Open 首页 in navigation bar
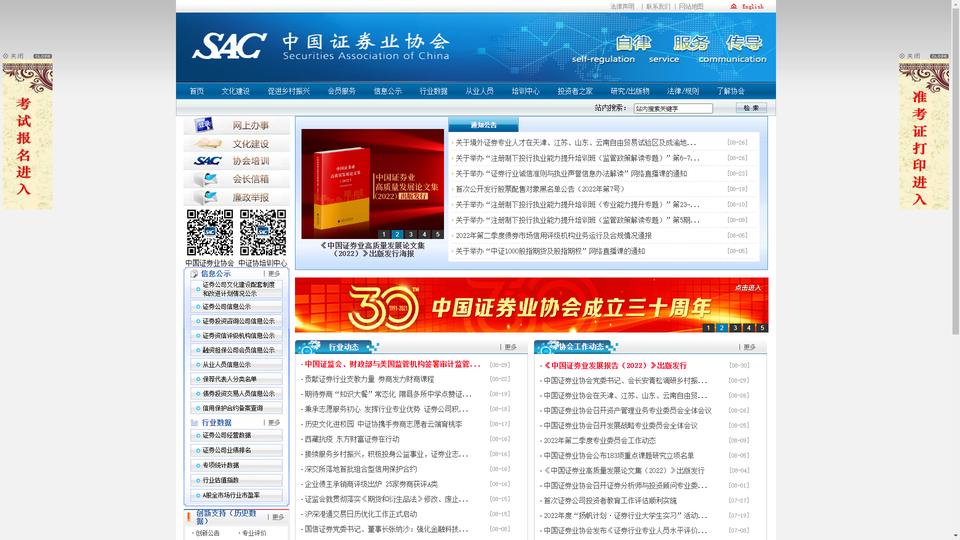The height and width of the screenshot is (540, 960). (197, 91)
